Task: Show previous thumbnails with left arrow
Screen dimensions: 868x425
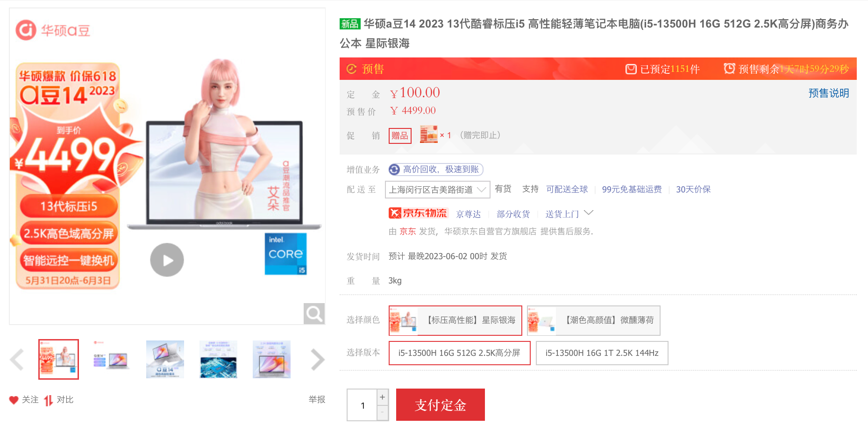Action: [x=17, y=360]
